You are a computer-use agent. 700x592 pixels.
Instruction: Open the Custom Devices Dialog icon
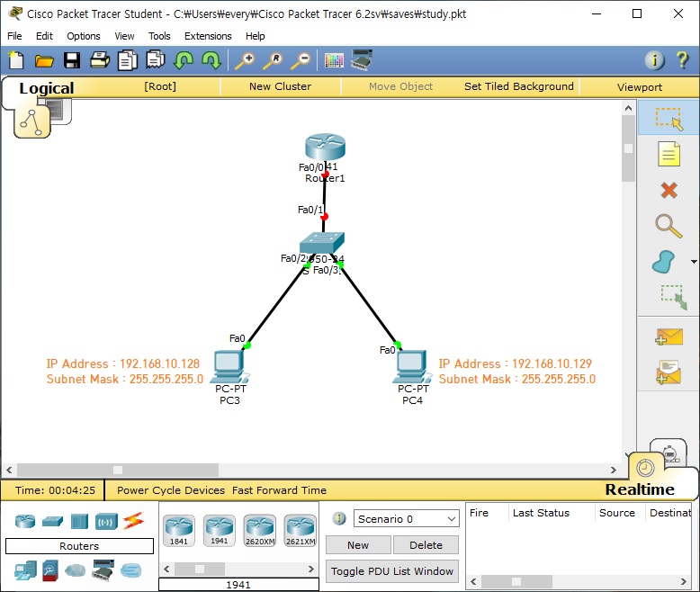(x=362, y=59)
